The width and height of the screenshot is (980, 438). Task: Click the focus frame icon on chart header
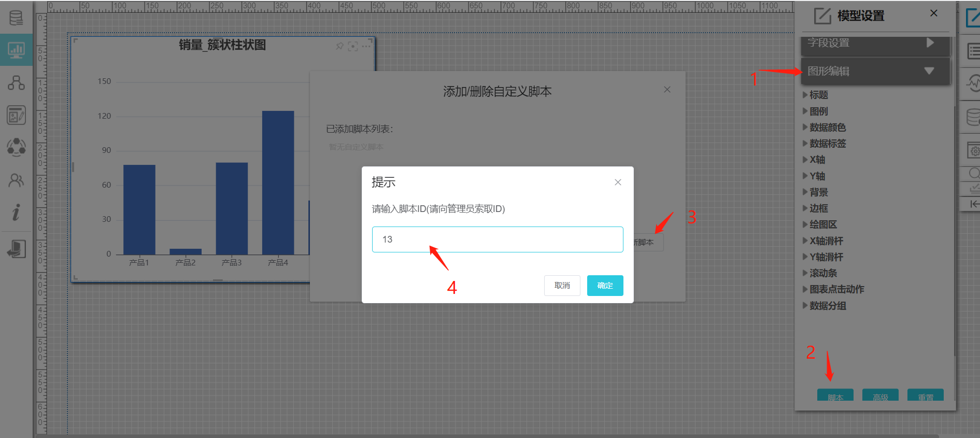353,46
